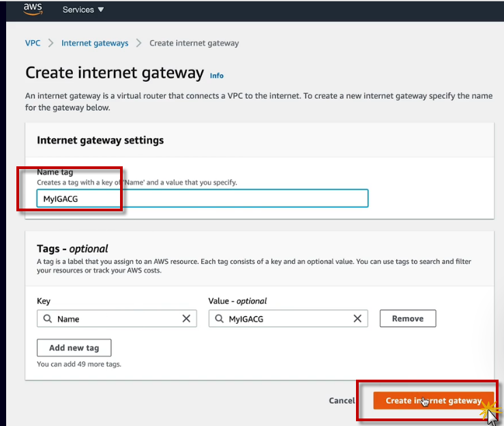Image resolution: width=504 pixels, height=426 pixels.
Task: Clear the Key field with its X icon
Action: [x=186, y=318]
